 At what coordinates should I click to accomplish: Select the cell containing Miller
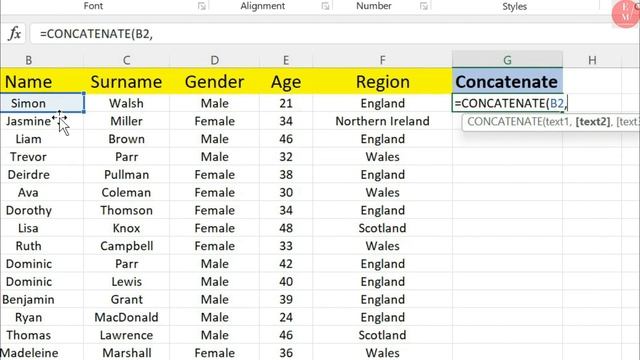click(127, 121)
